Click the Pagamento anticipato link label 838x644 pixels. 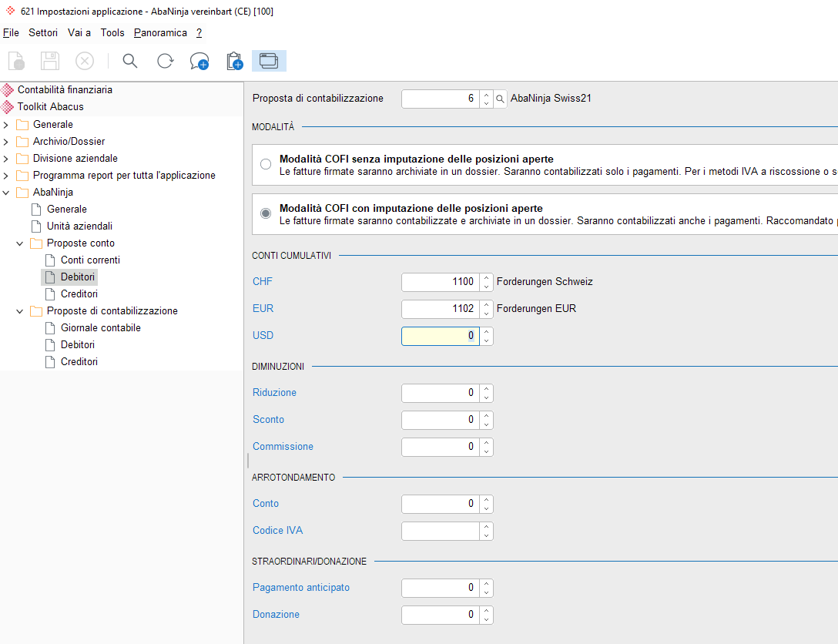(301, 587)
